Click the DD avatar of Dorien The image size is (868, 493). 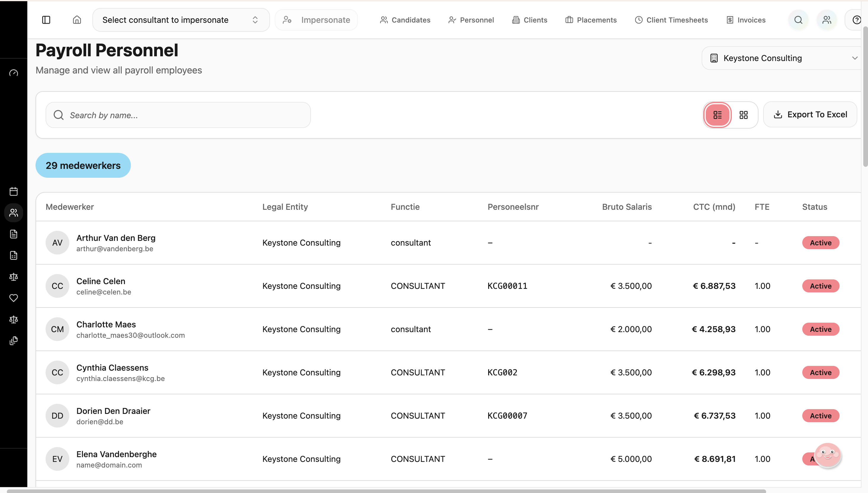tap(57, 416)
